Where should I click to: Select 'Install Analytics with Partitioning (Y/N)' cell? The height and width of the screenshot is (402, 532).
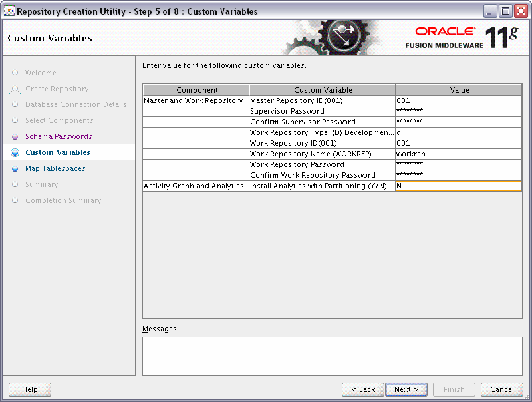(x=322, y=186)
